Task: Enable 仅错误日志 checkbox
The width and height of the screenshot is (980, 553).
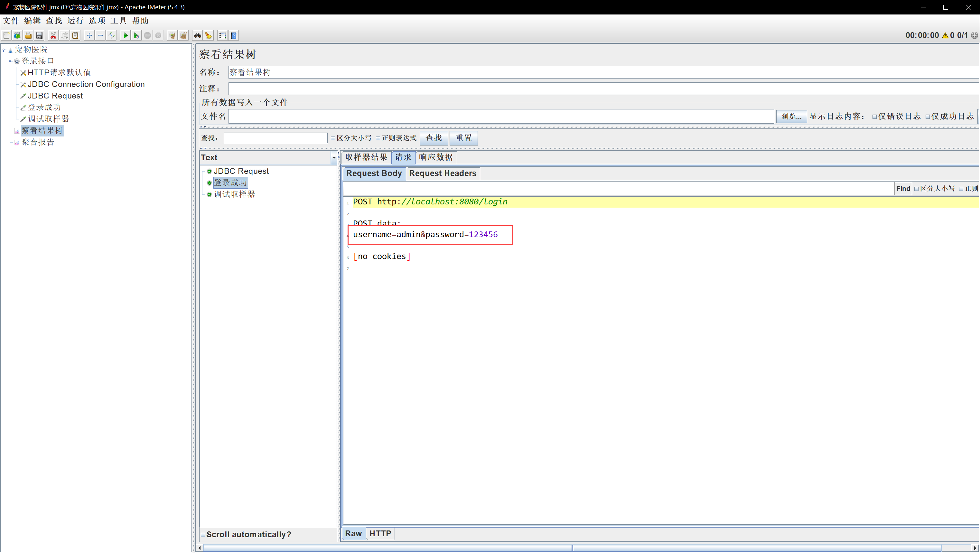Action: (874, 117)
